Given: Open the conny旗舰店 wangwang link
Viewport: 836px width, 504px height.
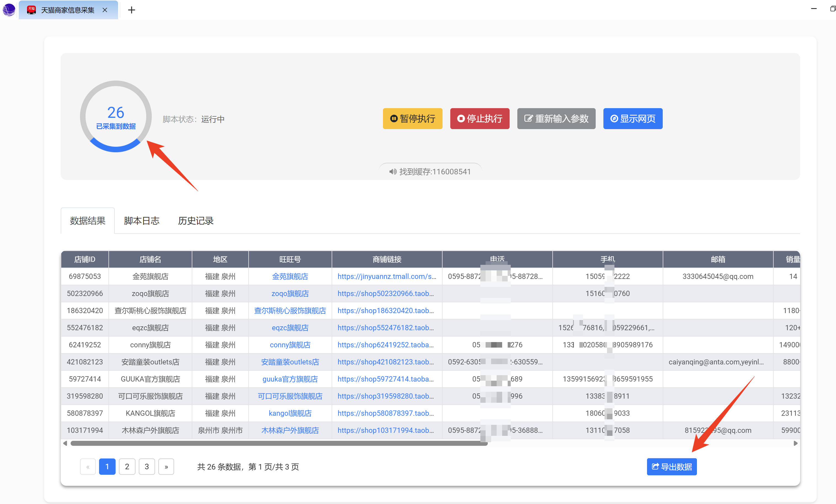Looking at the screenshot, I should tap(290, 345).
